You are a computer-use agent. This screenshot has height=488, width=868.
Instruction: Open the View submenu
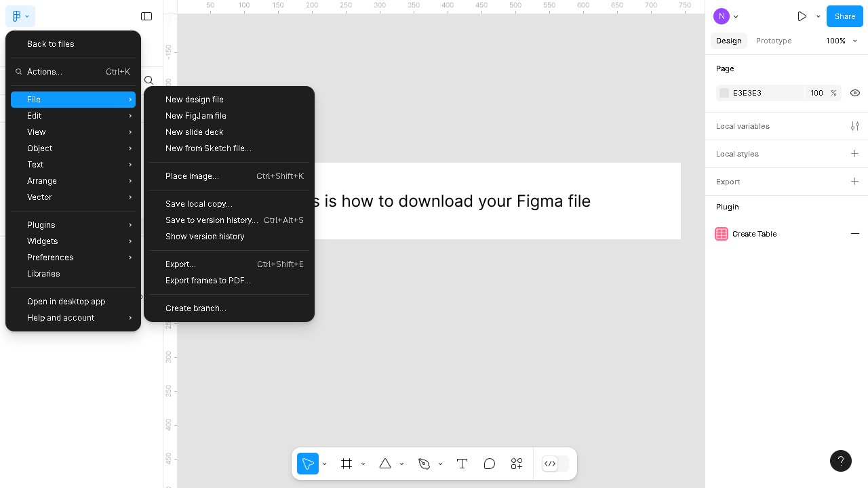pyautogui.click(x=73, y=132)
